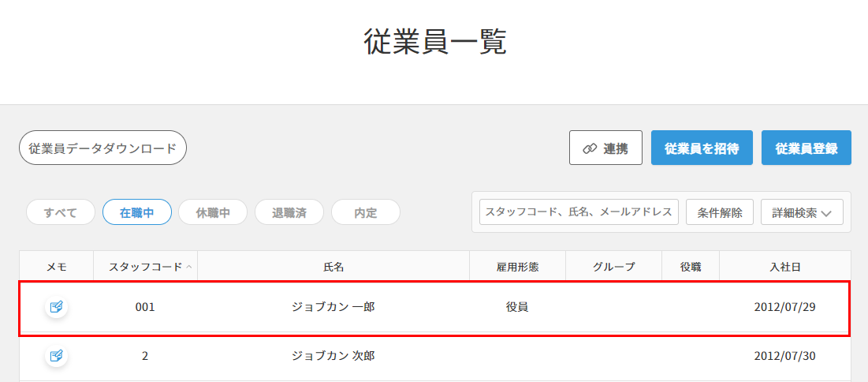Click sort arrow beside スタッフコード

point(188,268)
